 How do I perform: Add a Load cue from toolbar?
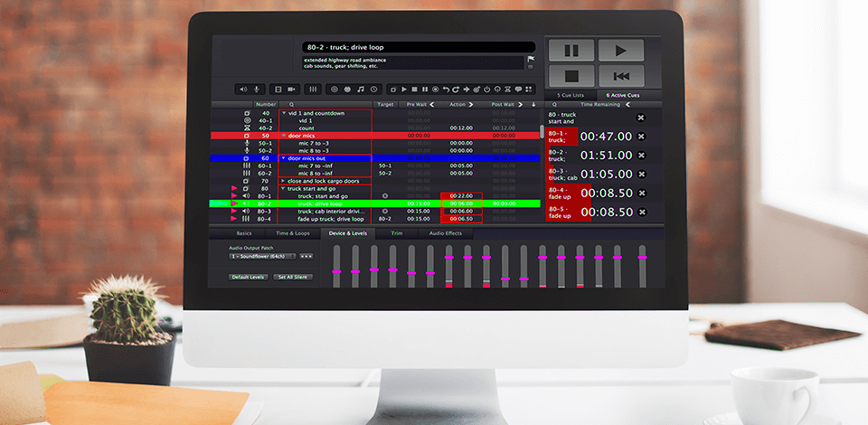(435, 89)
